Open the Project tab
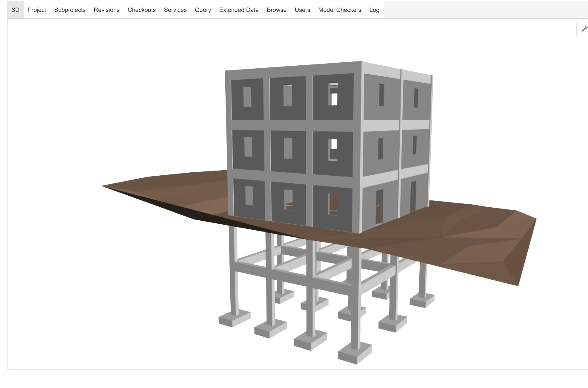The image size is (588, 388). click(x=36, y=10)
